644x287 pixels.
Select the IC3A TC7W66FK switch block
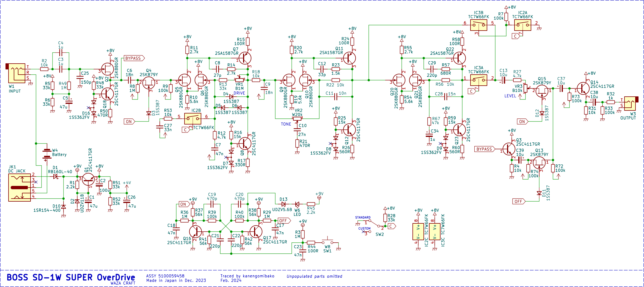point(479,80)
